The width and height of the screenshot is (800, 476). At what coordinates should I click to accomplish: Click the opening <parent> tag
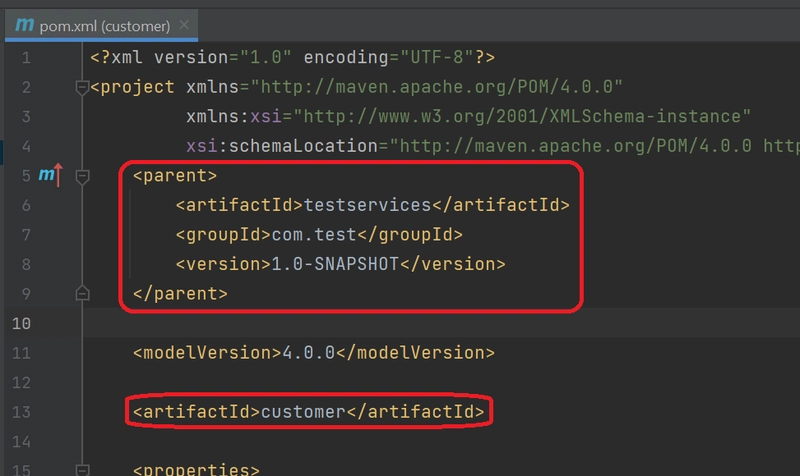pyautogui.click(x=175, y=176)
